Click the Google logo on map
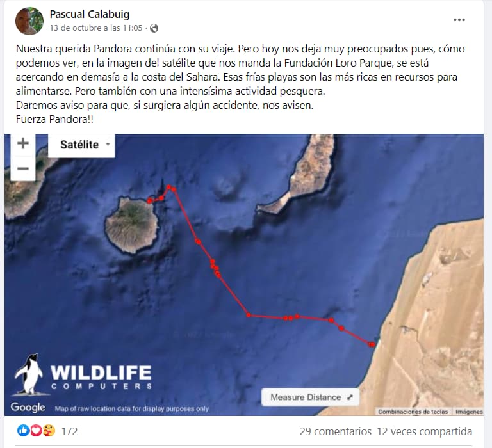Image resolution: width=492 pixels, height=448 pixels. 28,407
